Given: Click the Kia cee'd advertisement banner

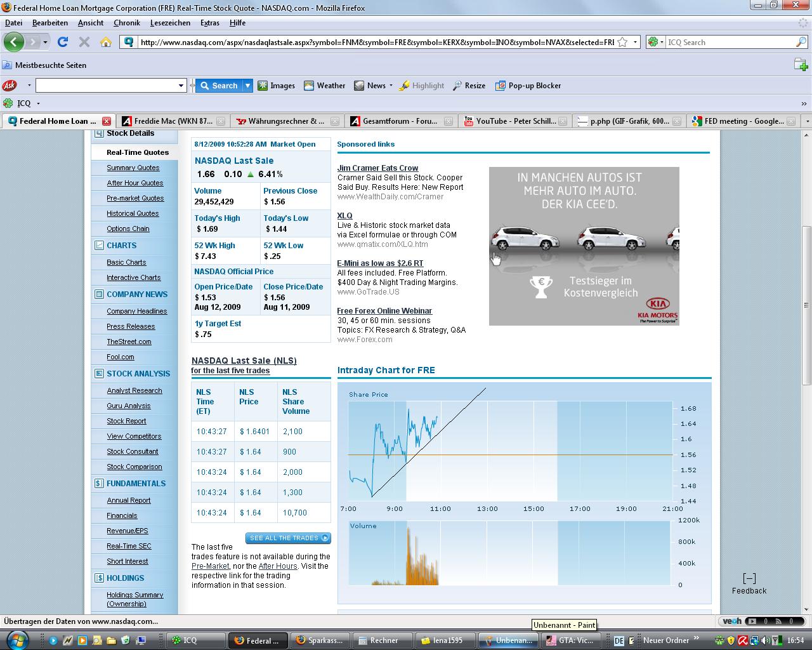Looking at the screenshot, I should point(584,246).
